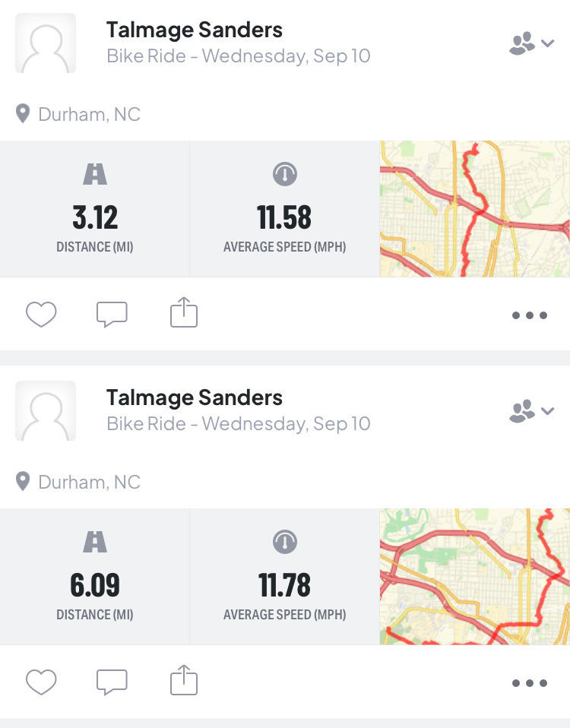
Task: Like the 6.09 mile bike ride
Action: coord(41,682)
